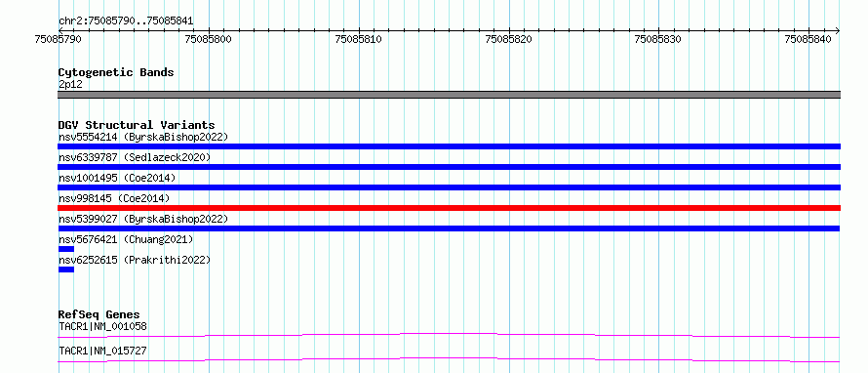
Task: Open variant nsv5399027 (ByrskaBishop2022) label
Action: 143,219
